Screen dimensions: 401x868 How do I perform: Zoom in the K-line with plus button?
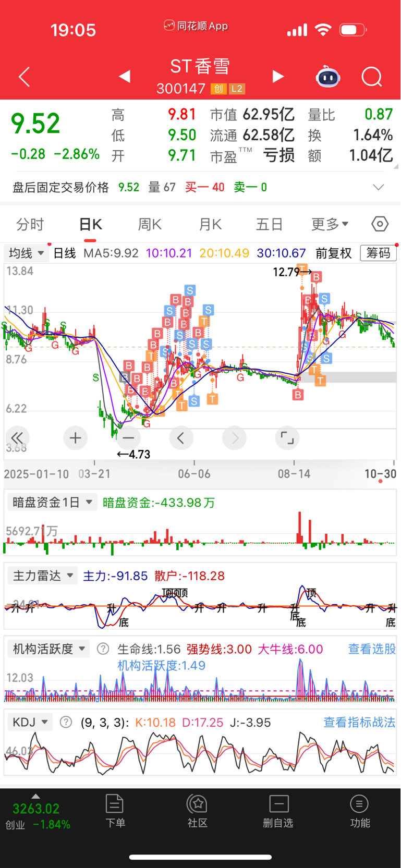pyautogui.click(x=75, y=438)
